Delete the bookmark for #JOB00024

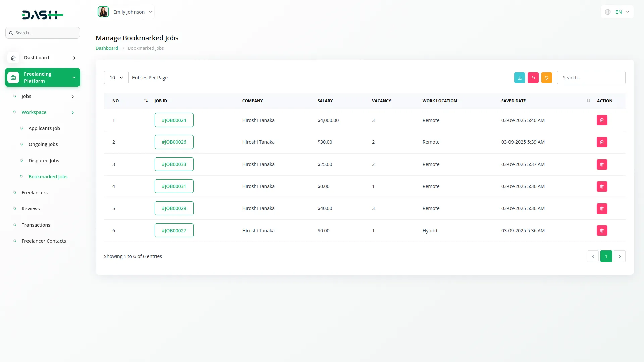[x=602, y=120]
